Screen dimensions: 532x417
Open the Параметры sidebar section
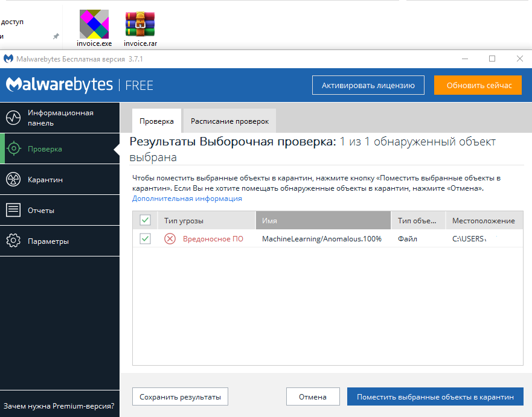60,241
